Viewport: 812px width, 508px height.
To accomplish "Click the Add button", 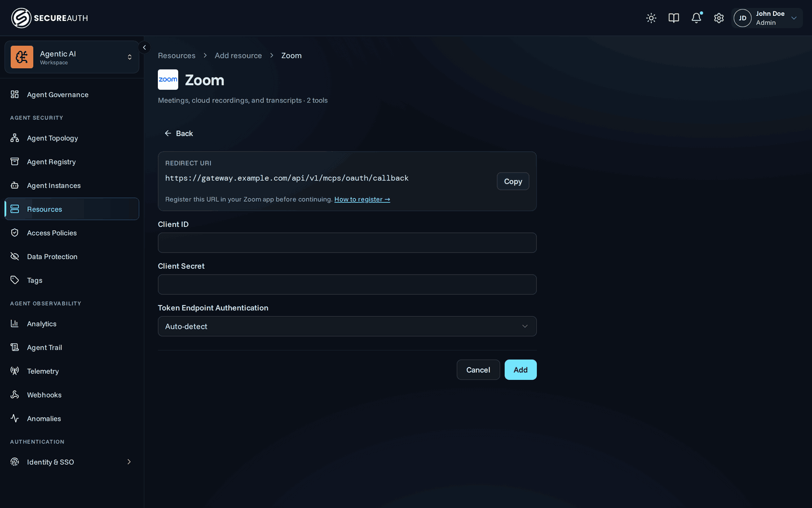I will [x=520, y=370].
